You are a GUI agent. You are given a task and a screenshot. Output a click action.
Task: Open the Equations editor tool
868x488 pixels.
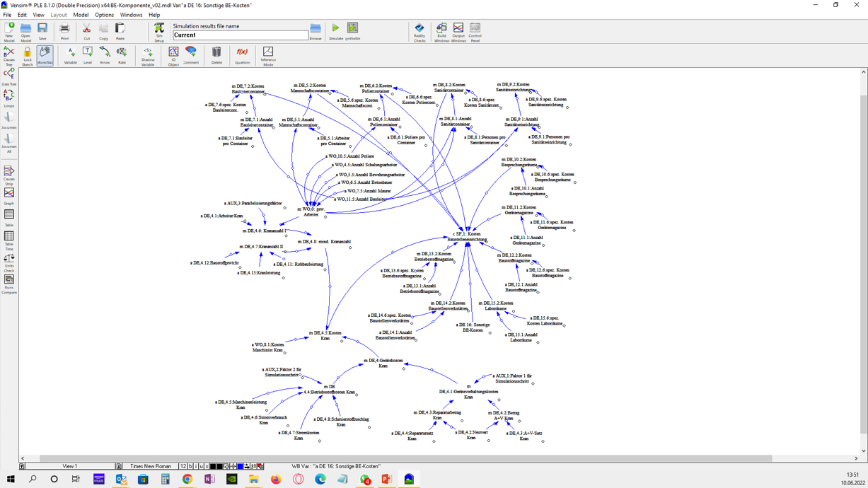point(242,54)
